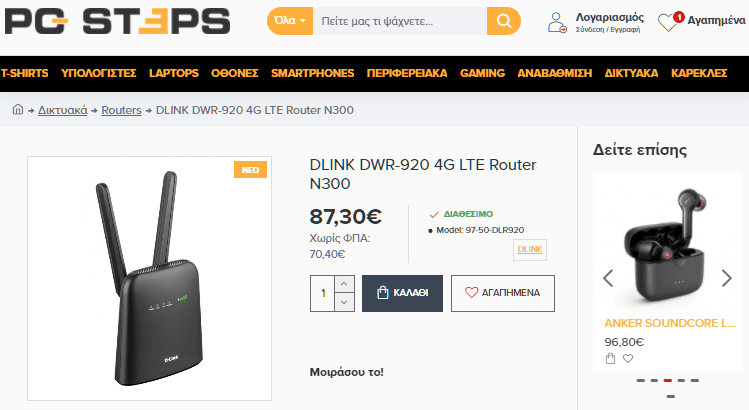Open the Routers breadcrumb link

(x=121, y=110)
